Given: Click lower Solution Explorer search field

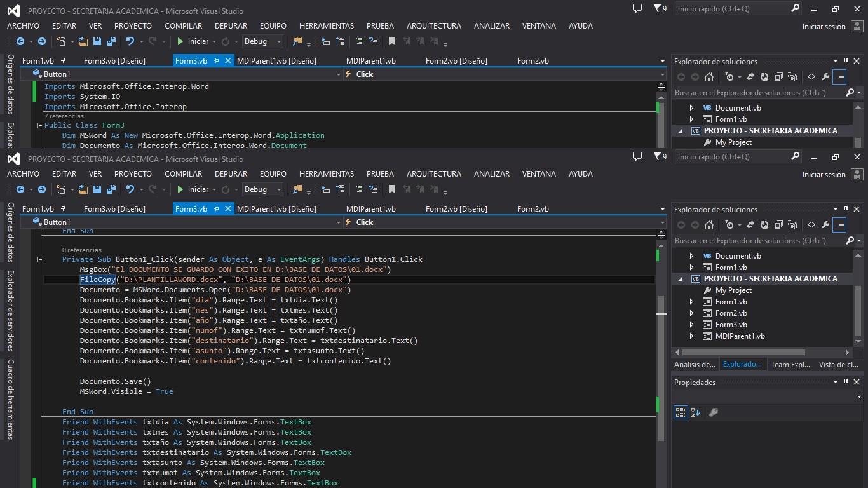Looking at the screenshot, I should 759,241.
